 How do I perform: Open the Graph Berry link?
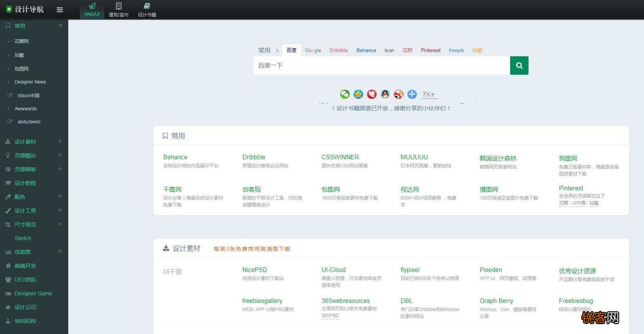click(497, 301)
